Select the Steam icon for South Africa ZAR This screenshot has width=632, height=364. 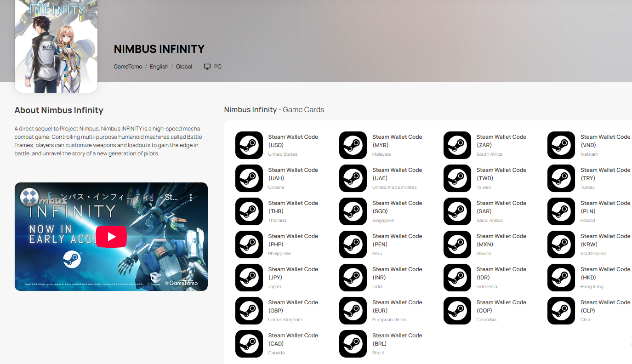coord(457,145)
